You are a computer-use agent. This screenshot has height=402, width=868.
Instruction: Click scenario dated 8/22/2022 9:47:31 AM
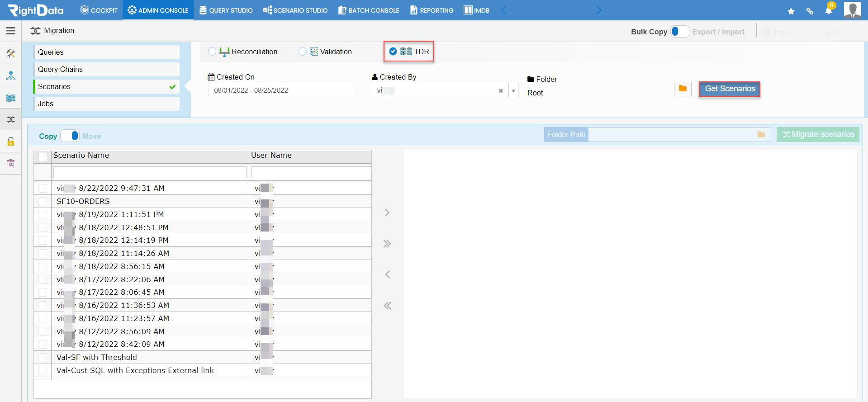pyautogui.click(x=111, y=188)
